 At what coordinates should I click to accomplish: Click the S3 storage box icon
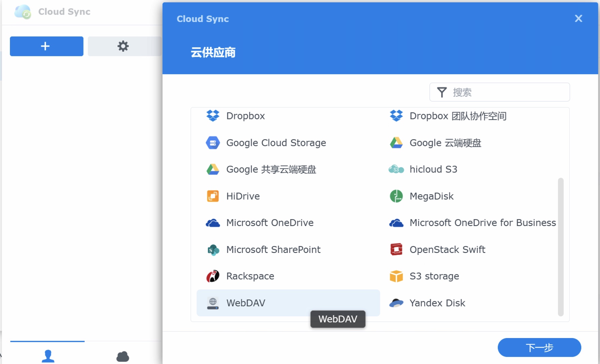pos(396,276)
